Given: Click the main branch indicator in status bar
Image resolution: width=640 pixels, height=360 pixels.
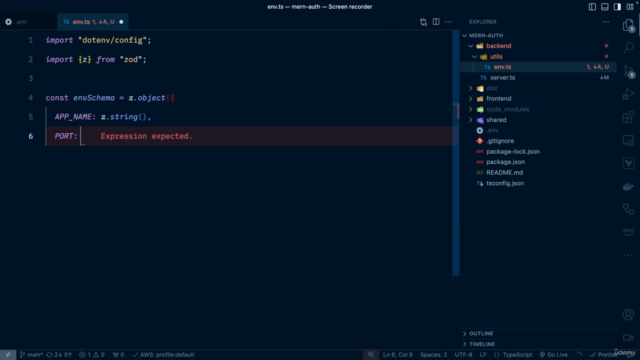Looking at the screenshot, I should (x=31, y=355).
